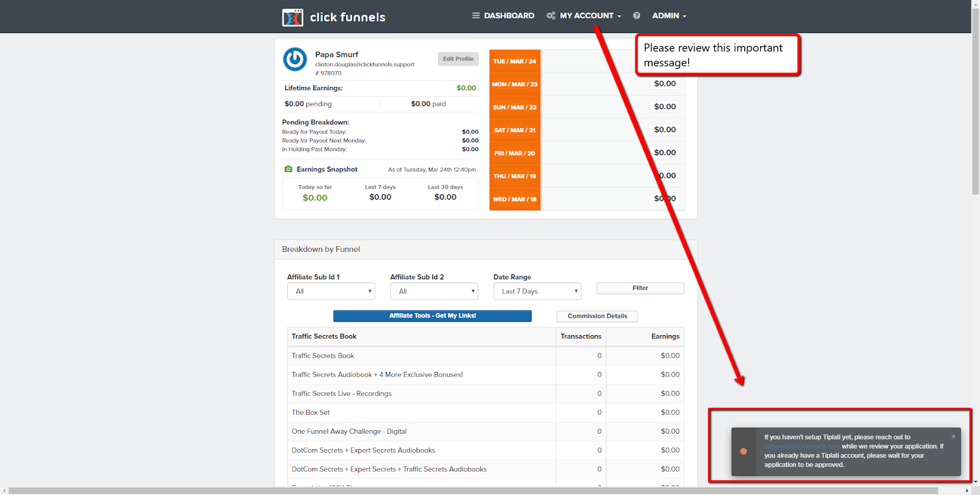Open the Date Range dropdown
The width and height of the screenshot is (980, 495).
(x=537, y=291)
